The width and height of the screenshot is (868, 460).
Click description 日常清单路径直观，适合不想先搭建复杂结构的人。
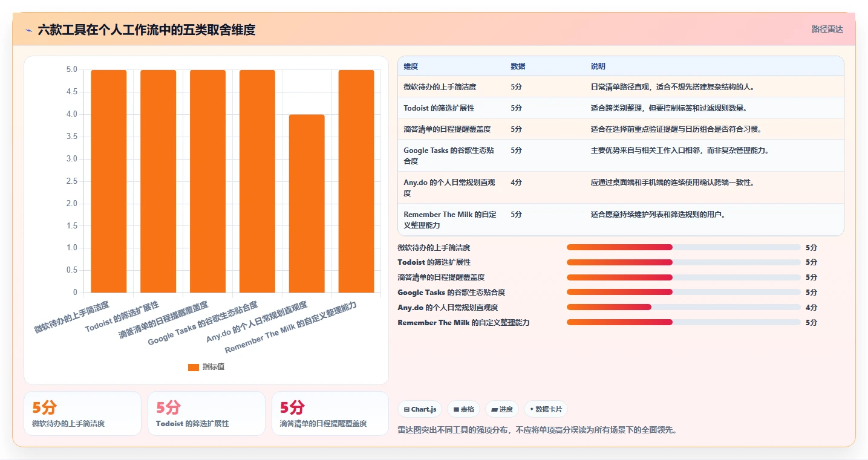pos(672,87)
